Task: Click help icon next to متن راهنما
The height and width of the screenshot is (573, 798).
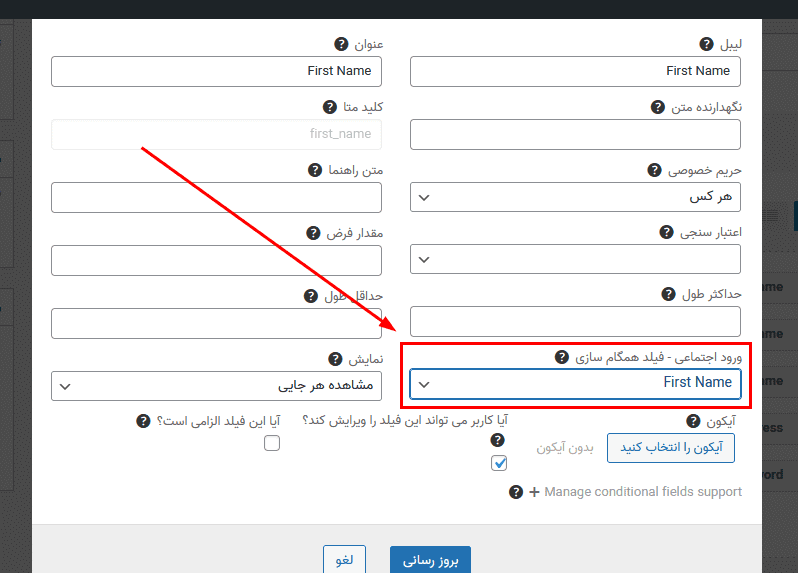Action: pos(315,170)
